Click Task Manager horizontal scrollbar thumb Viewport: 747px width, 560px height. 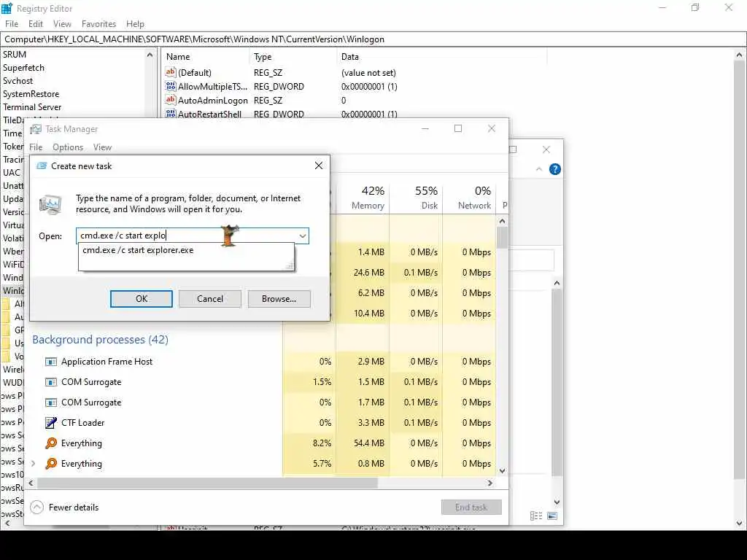click(207, 483)
